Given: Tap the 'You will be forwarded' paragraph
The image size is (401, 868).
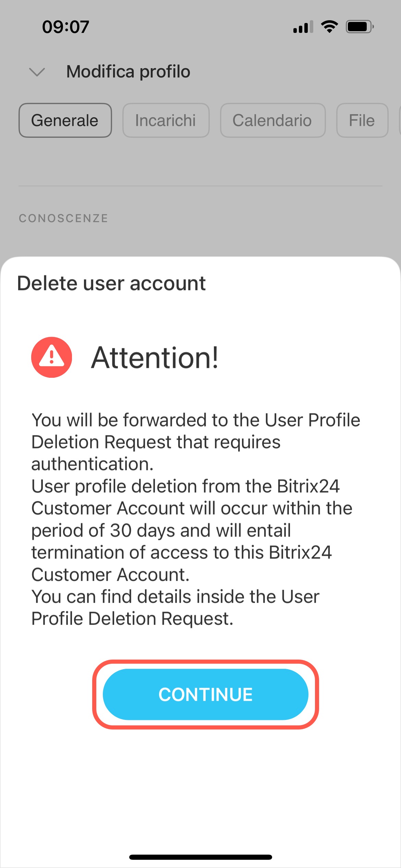Looking at the screenshot, I should [x=195, y=442].
